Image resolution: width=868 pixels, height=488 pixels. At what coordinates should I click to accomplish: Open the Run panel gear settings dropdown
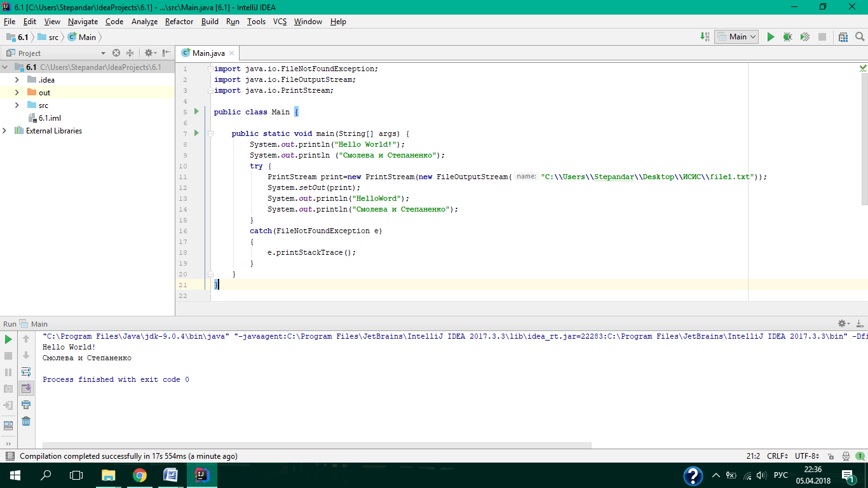click(x=843, y=323)
